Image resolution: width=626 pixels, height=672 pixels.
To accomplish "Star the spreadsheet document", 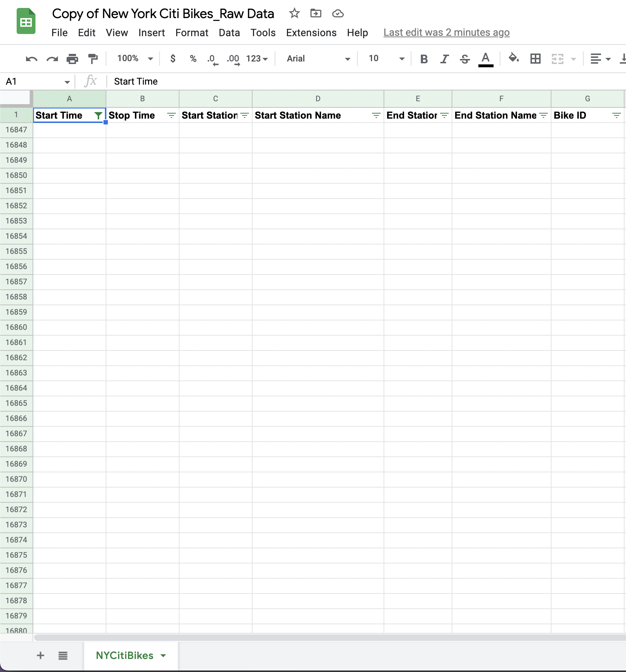I will pos(294,14).
